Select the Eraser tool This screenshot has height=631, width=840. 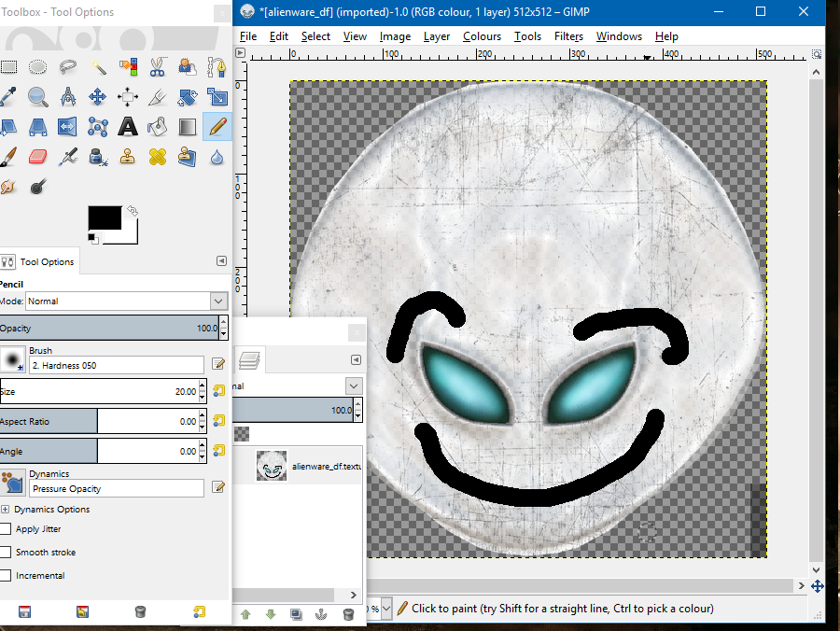point(37,157)
